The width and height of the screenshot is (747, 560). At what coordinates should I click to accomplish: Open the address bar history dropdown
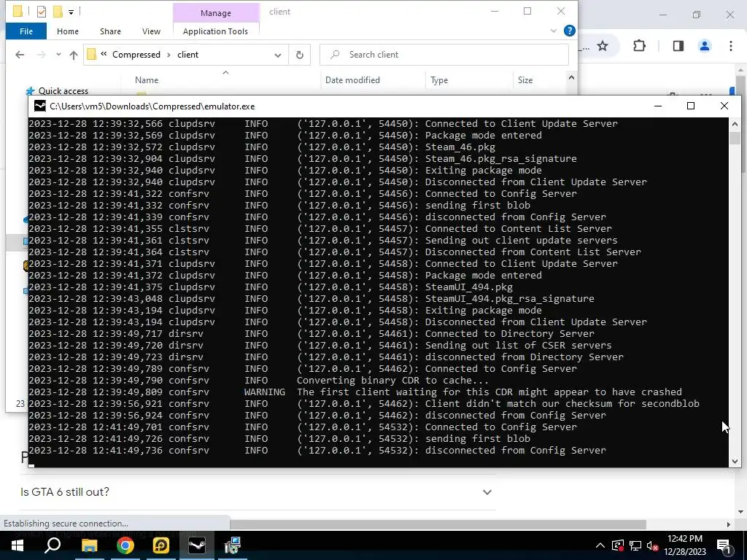(278, 55)
